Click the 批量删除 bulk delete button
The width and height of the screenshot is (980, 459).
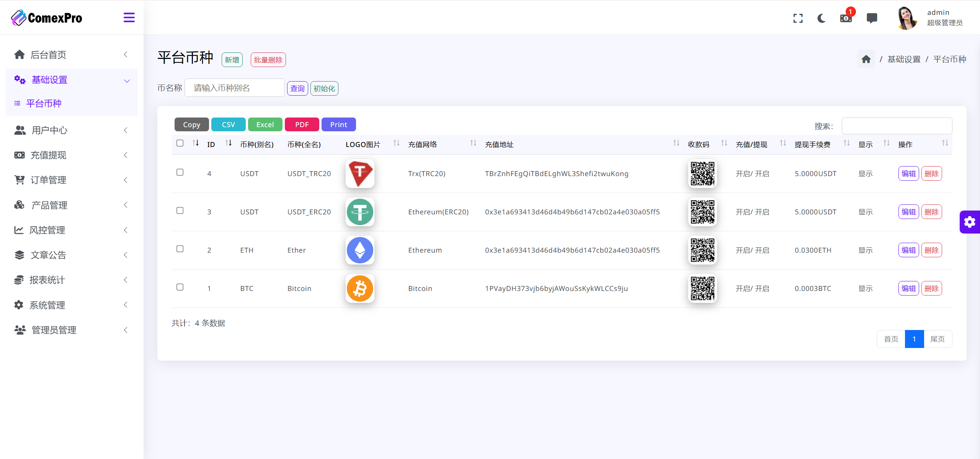point(268,60)
